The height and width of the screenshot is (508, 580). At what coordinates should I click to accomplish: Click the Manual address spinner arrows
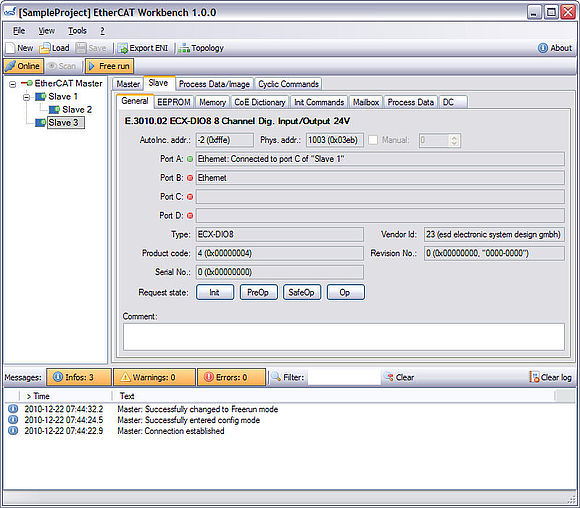[x=454, y=140]
